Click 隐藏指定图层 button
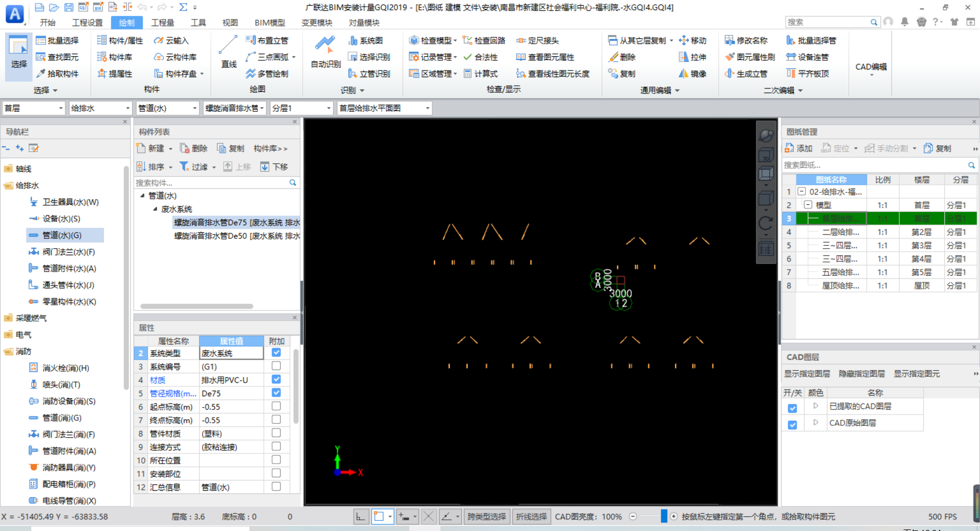This screenshot has height=531, width=980. click(x=862, y=374)
